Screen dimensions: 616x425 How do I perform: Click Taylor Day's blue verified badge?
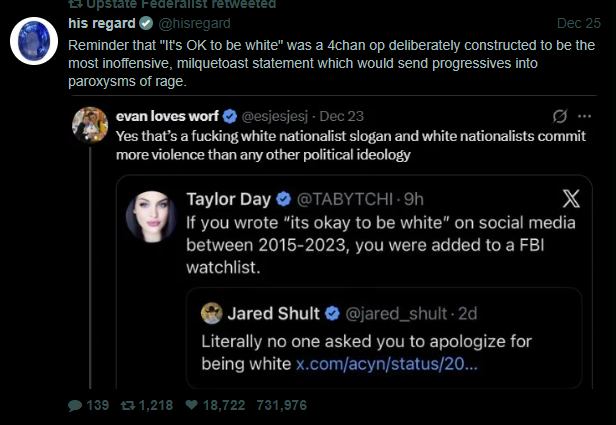point(284,199)
